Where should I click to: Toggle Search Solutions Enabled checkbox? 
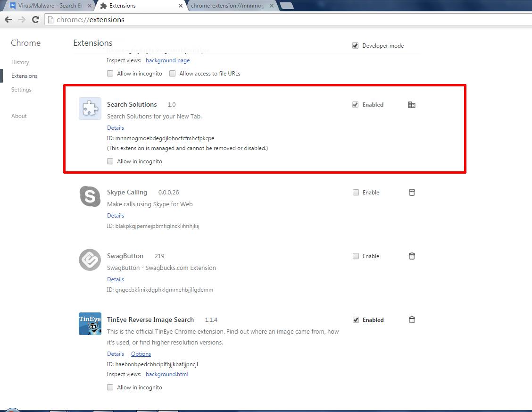pos(355,104)
